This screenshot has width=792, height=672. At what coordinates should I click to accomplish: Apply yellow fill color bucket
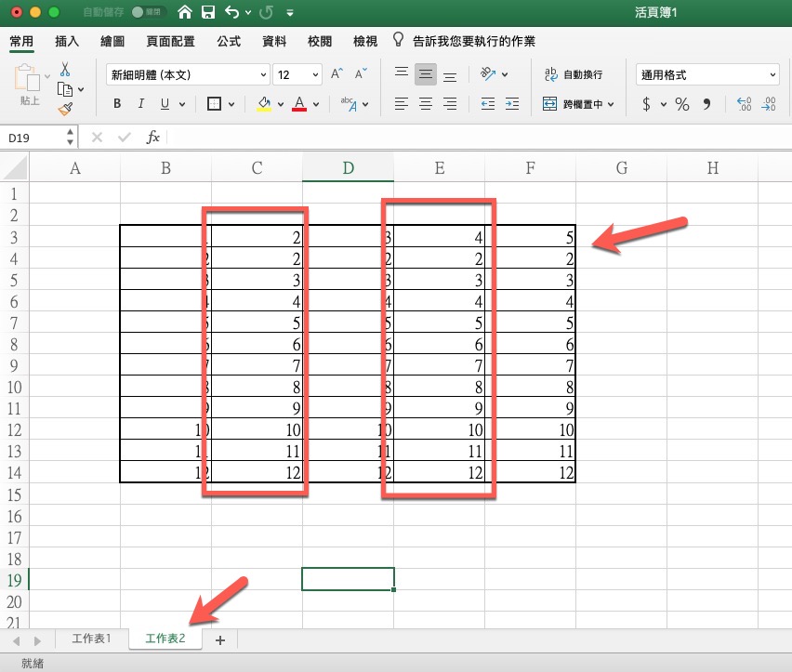(x=264, y=104)
